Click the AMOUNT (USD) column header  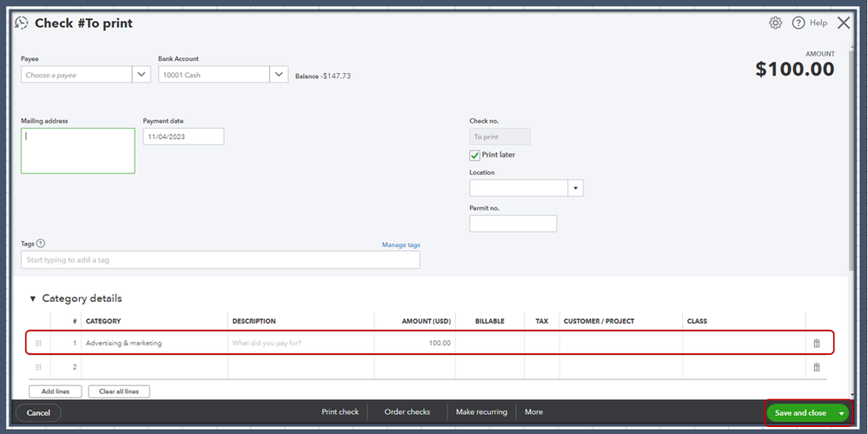(x=427, y=321)
